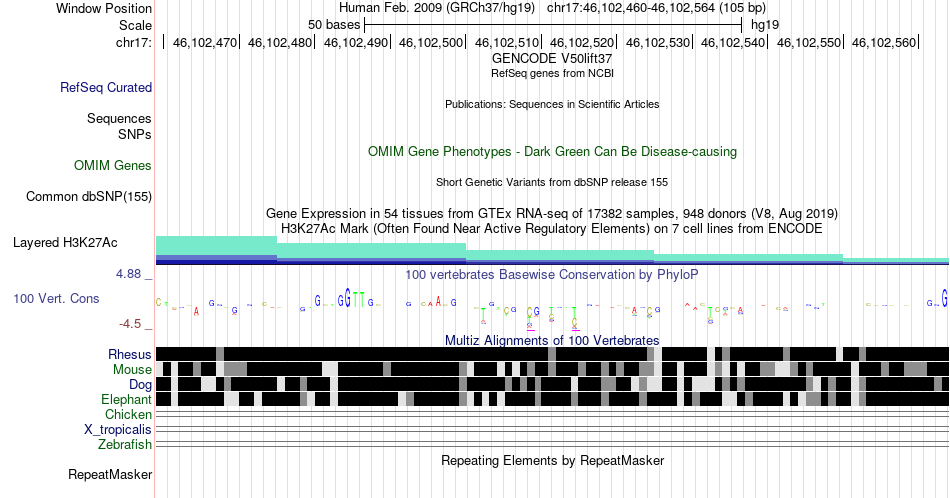Click Short Genetic Variants dbSNP title
This screenshot has width=950, height=498.
coord(552,182)
